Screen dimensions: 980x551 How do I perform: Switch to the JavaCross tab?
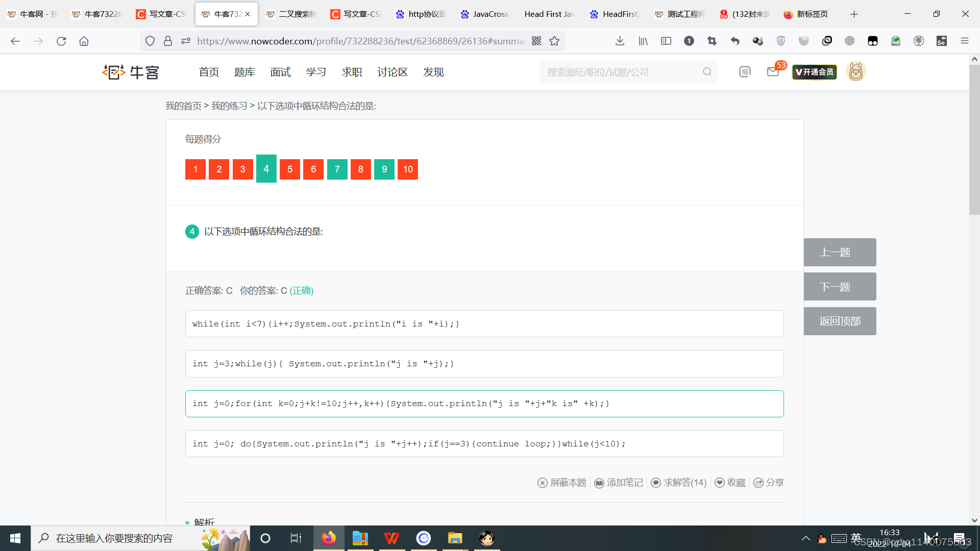[x=484, y=14]
